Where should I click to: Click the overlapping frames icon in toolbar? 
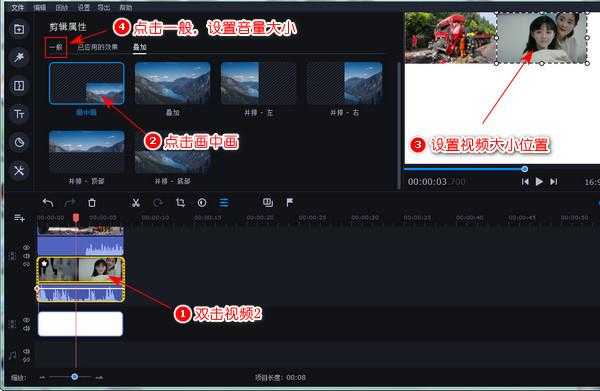[x=268, y=202]
